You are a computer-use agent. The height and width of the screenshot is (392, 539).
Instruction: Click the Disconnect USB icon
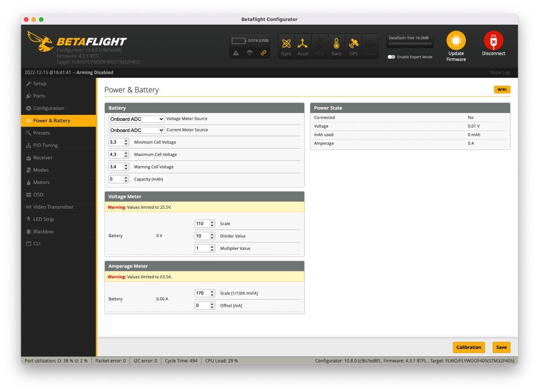pos(493,40)
